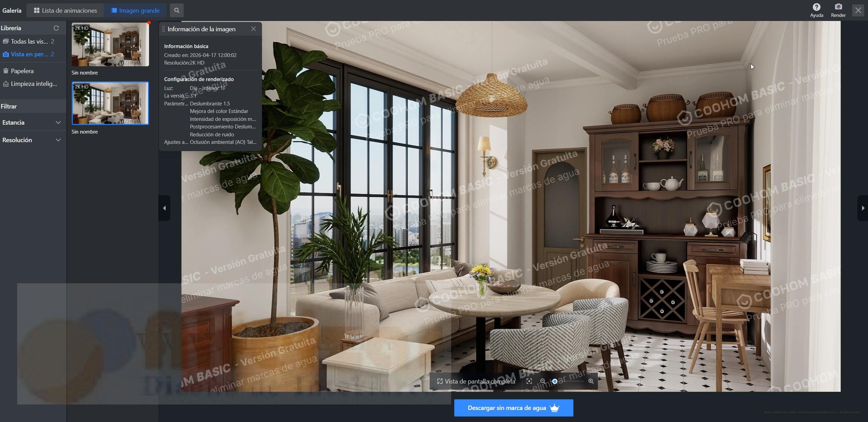868x422 pixels.
Task: Open Papelera trash folder
Action: coord(22,71)
